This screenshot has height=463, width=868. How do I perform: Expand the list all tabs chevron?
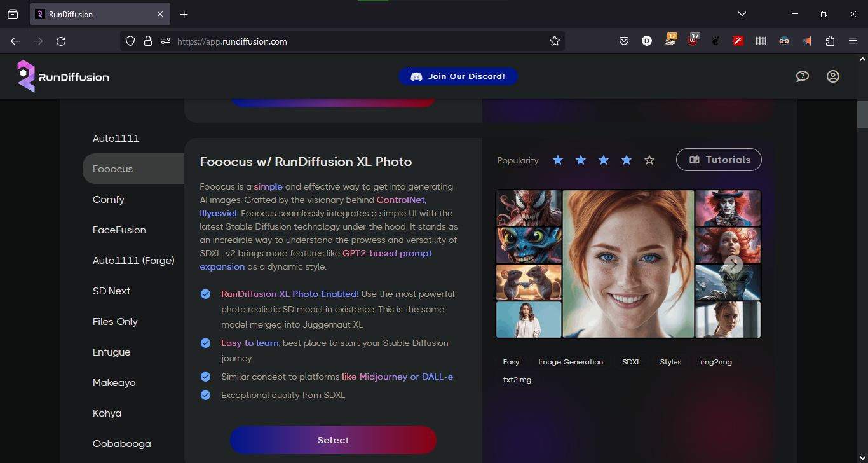pos(742,14)
